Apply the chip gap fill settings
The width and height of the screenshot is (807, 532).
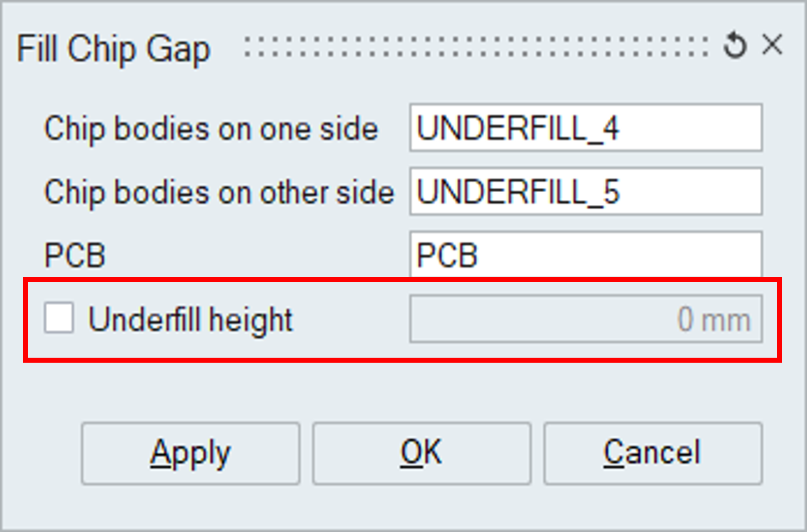(x=191, y=453)
